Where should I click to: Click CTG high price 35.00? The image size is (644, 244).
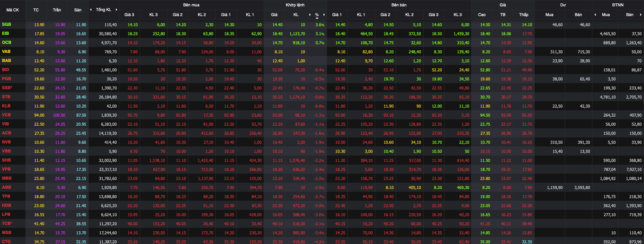[485, 242]
